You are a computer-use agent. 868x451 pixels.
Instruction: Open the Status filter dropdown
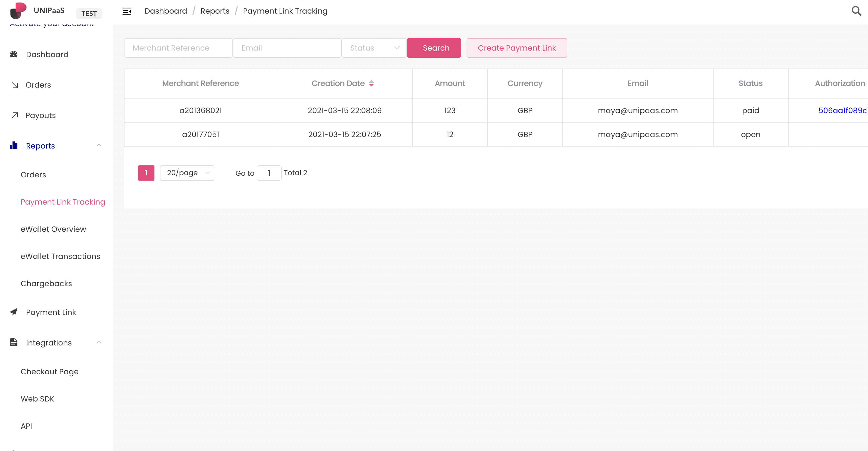coord(374,48)
